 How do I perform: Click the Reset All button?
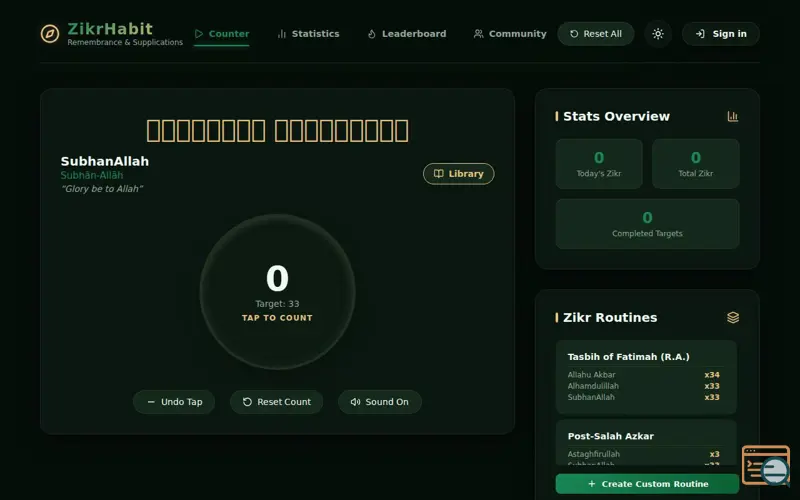(596, 34)
